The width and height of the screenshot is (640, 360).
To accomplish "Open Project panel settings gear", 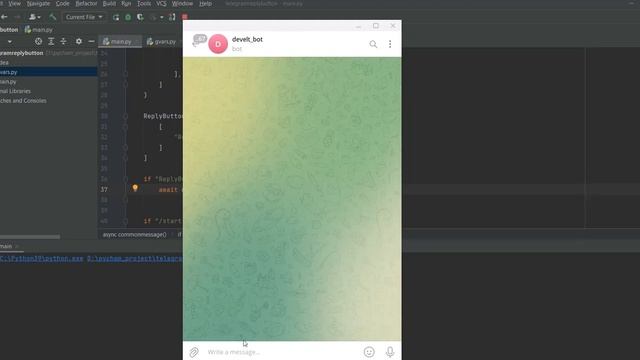I will [x=79, y=41].
